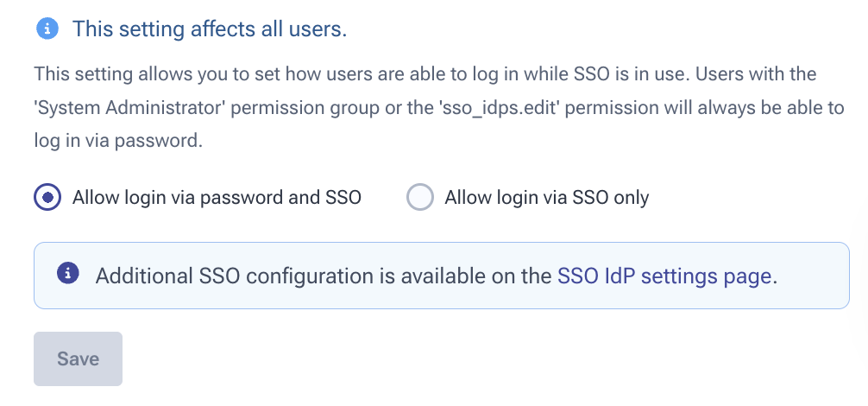
Task: Click the blue info icon beside the heading
Action: click(47, 29)
